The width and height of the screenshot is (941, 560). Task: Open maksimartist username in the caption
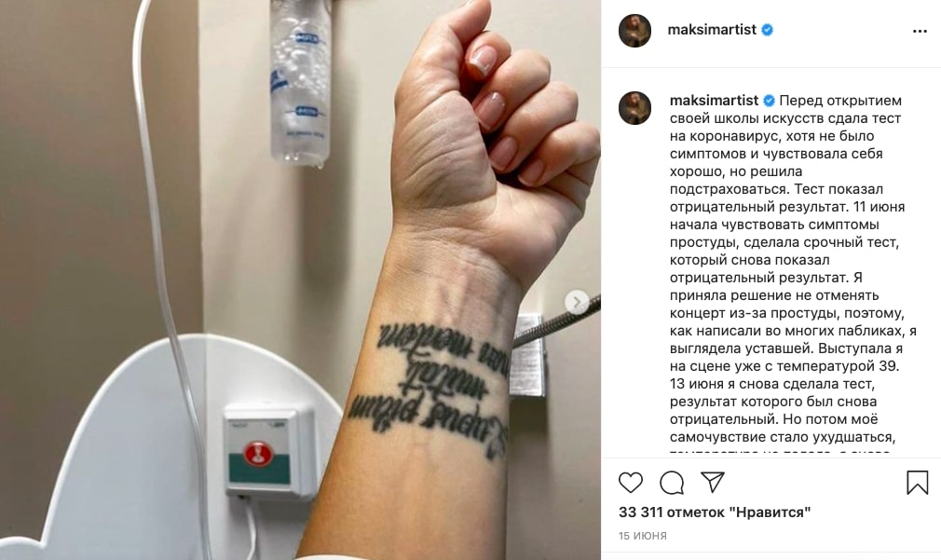pos(715,101)
